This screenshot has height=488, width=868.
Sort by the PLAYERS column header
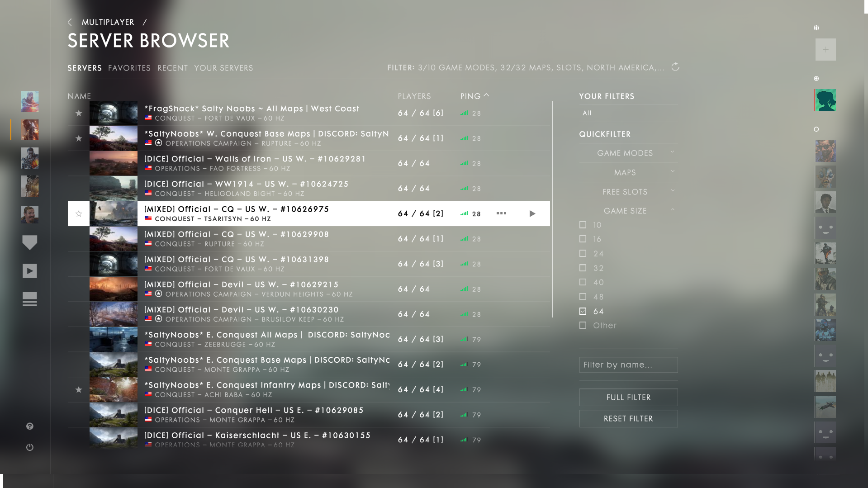tap(414, 96)
